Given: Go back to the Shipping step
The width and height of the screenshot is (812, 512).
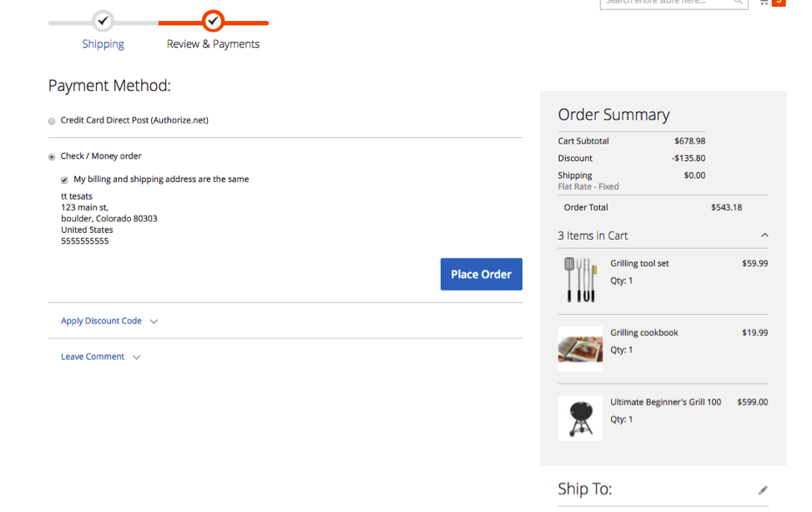Looking at the screenshot, I should click(x=103, y=43).
